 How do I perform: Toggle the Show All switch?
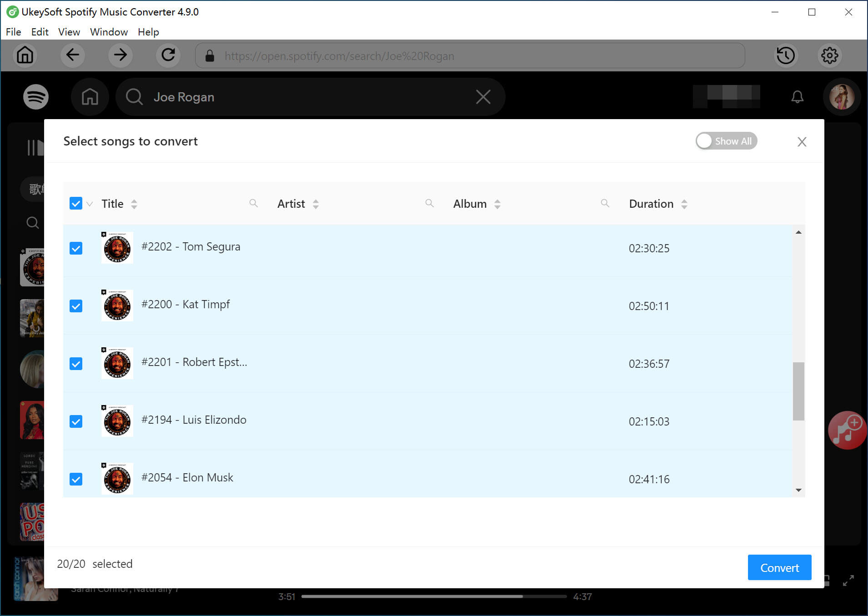(x=726, y=141)
